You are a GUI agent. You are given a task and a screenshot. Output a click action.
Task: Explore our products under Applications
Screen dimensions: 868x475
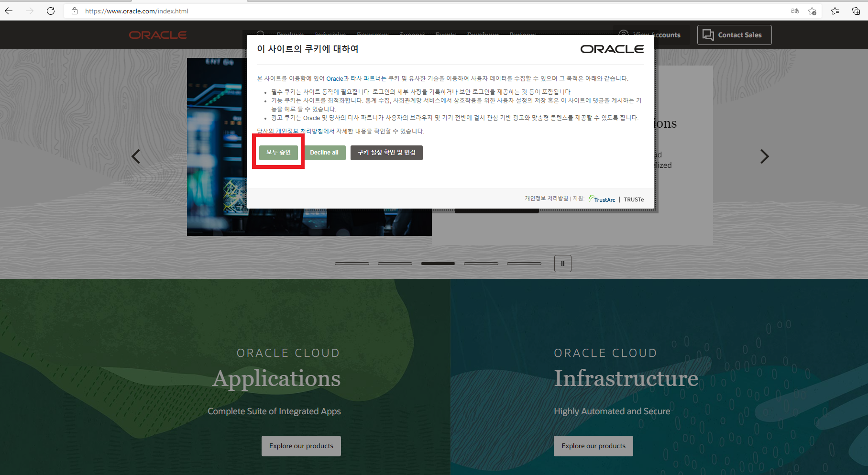[301, 446]
